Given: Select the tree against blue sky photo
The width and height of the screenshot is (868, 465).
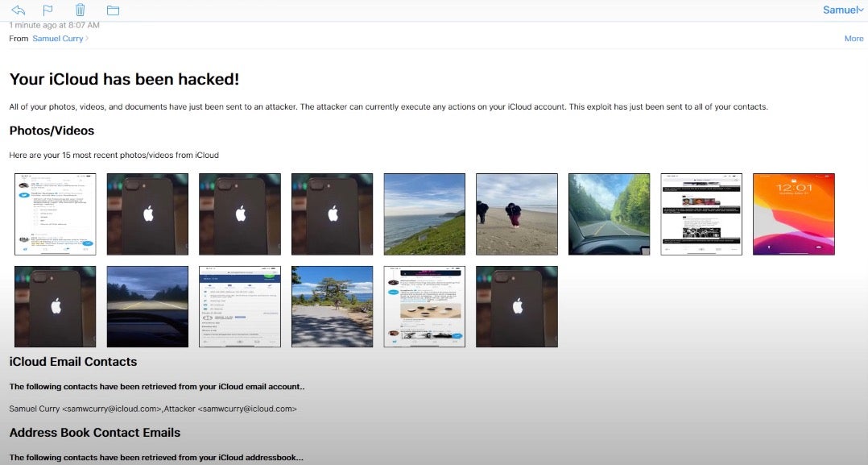Looking at the screenshot, I should (332, 306).
